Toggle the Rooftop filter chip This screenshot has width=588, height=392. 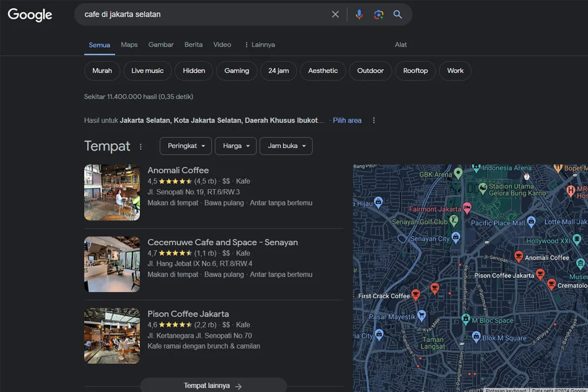(415, 71)
